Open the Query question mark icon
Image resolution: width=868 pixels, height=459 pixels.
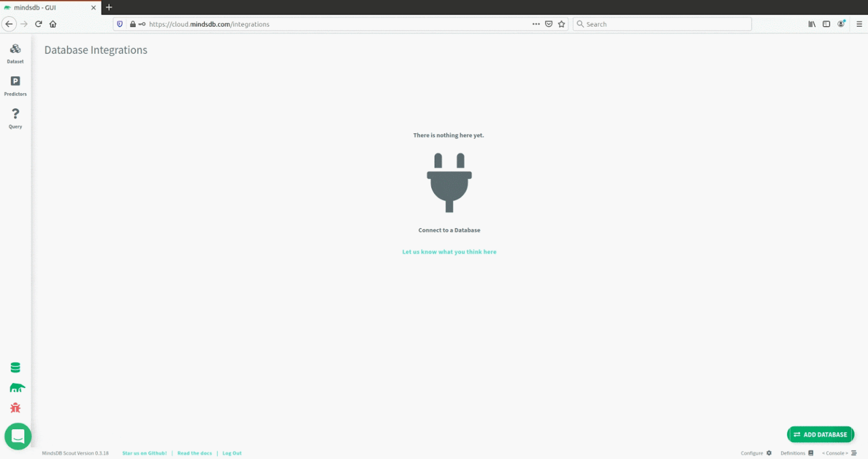[x=15, y=117]
